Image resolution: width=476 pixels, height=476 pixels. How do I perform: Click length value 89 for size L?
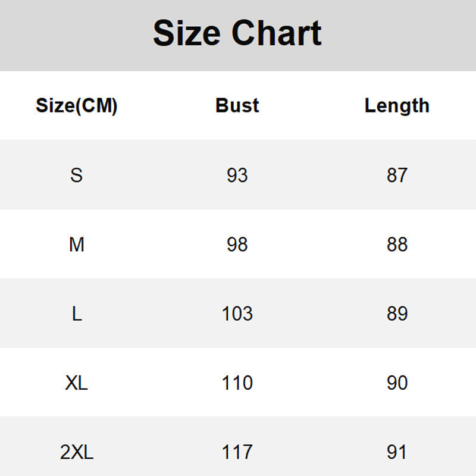pos(397,314)
